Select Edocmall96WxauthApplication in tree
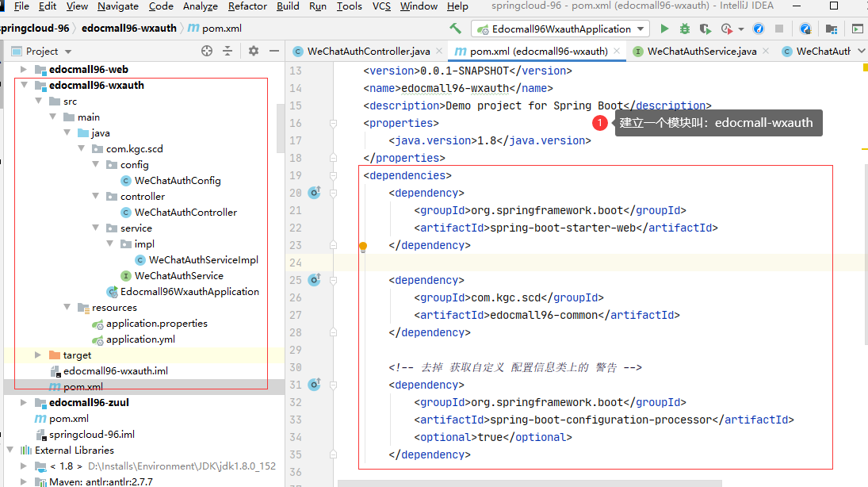Image resolution: width=868 pixels, height=487 pixels. (x=189, y=291)
